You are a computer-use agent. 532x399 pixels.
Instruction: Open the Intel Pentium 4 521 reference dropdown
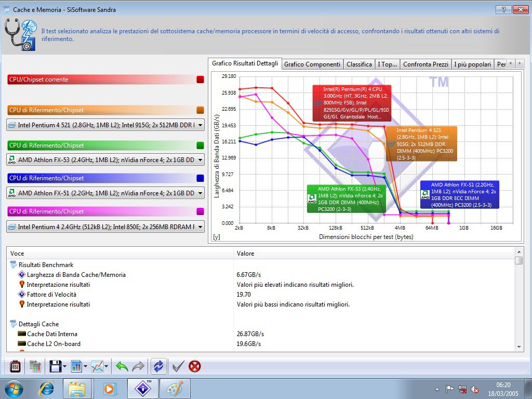(x=201, y=125)
